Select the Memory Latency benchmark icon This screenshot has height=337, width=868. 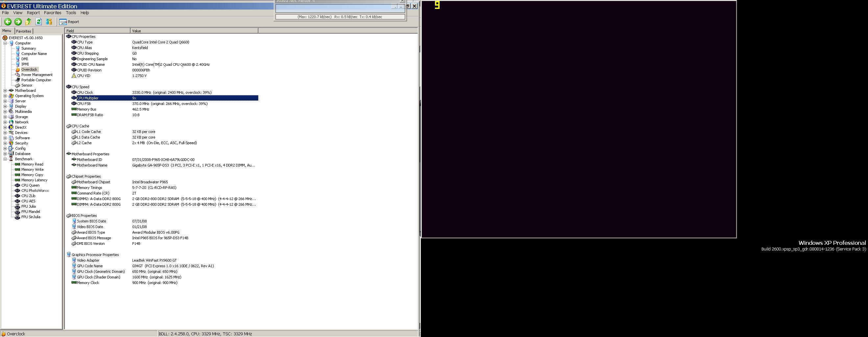pos(17,180)
